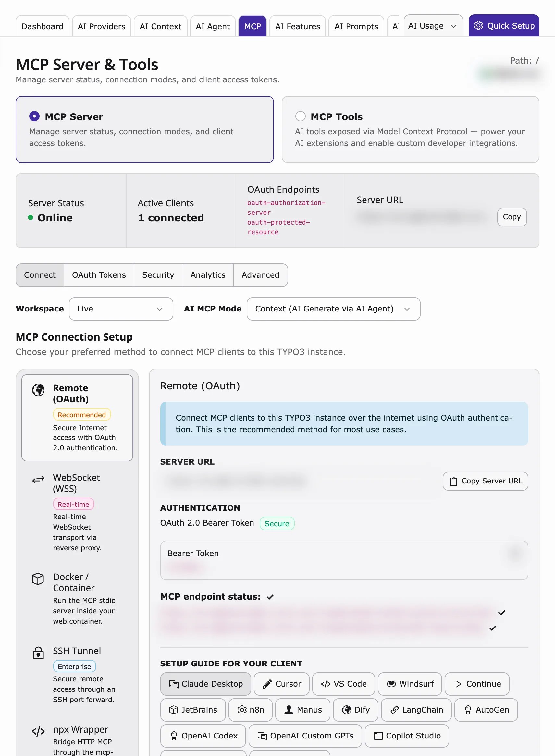Open the Dify client guide

pyautogui.click(x=355, y=709)
